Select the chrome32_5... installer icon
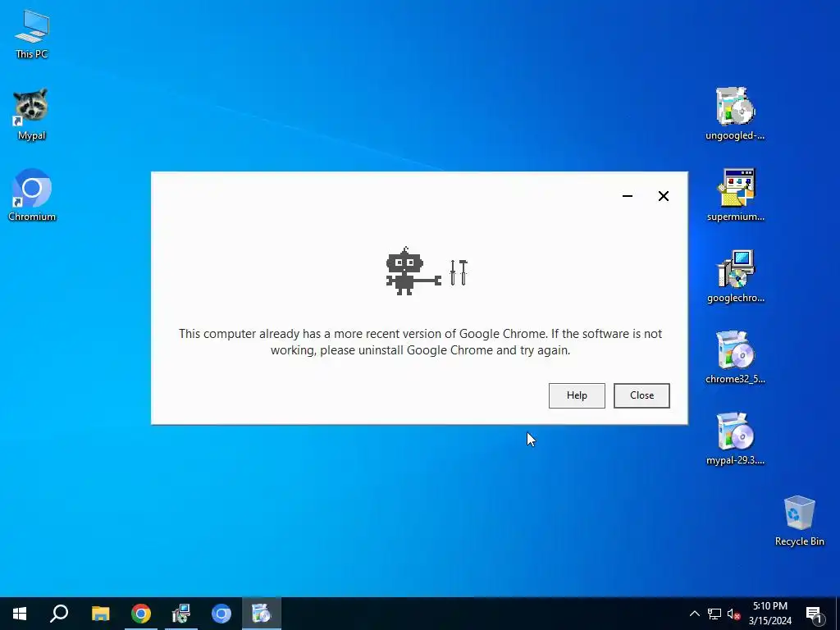This screenshot has width=840, height=630. [x=735, y=358]
